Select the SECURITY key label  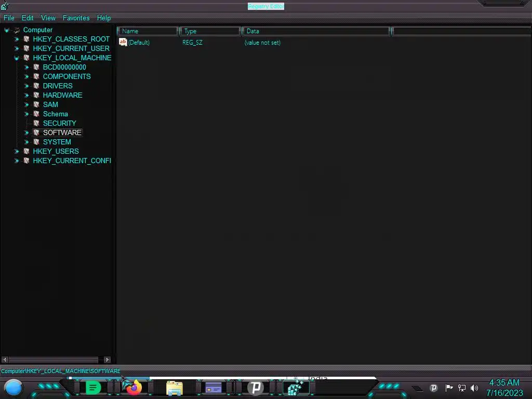pyautogui.click(x=59, y=123)
